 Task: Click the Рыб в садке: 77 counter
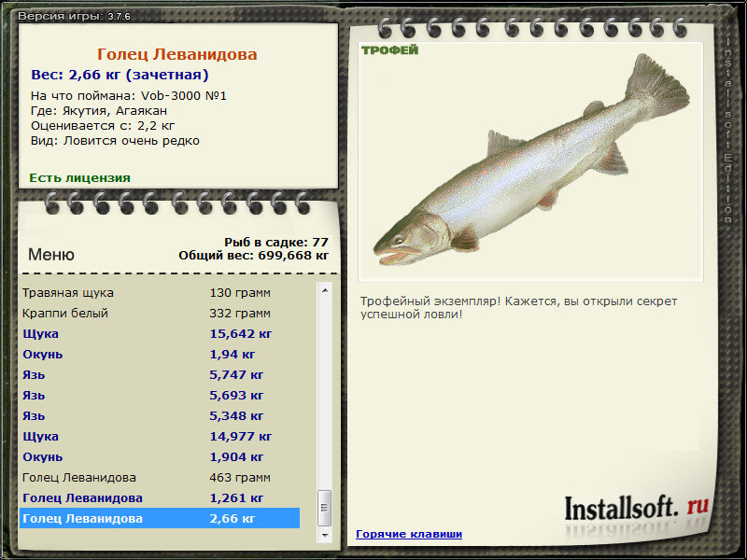pyautogui.click(x=276, y=242)
